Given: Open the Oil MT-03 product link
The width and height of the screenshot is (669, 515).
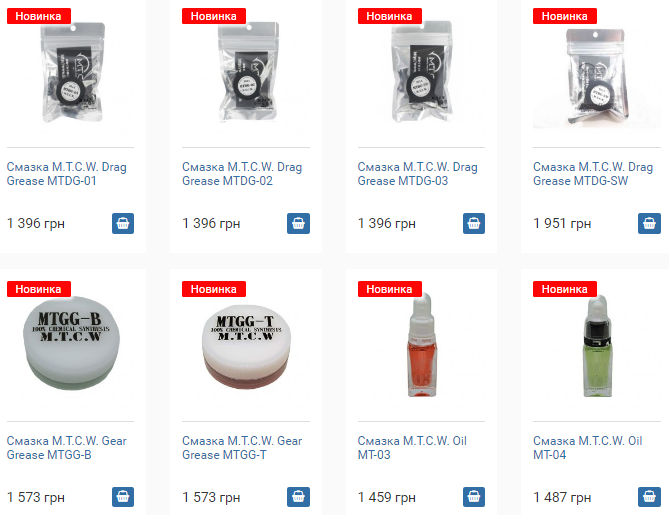Looking at the screenshot, I should 412,448.
